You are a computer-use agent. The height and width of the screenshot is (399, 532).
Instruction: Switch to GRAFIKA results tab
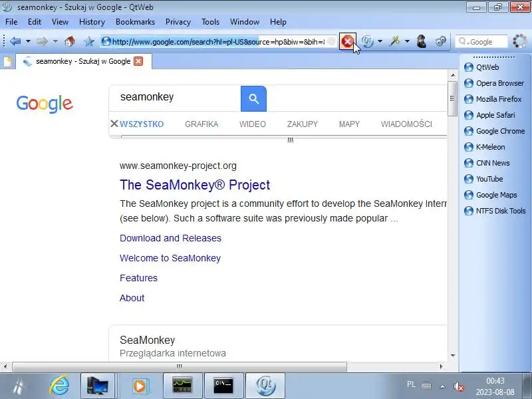coord(201,124)
